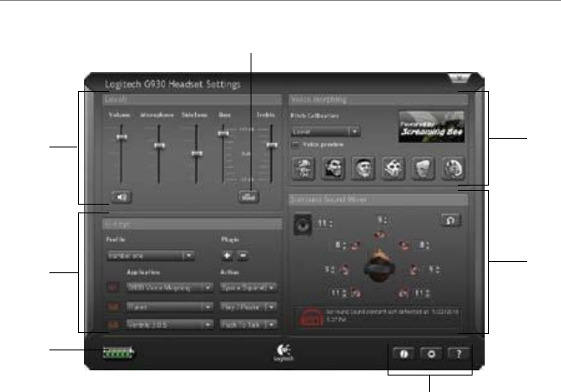Viewport: 561px width, 392px height.
Task: Adjust the subwoofer level stepper arrows
Action: 331,224
